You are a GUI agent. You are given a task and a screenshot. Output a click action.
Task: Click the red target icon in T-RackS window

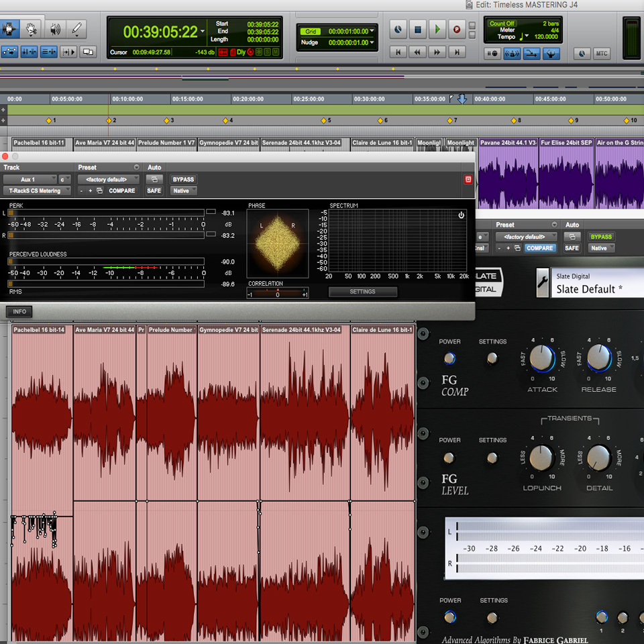click(468, 180)
